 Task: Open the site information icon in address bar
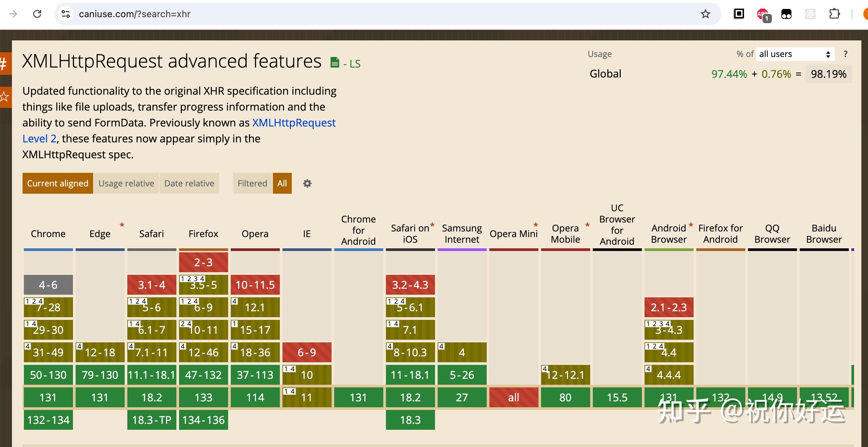[66, 14]
